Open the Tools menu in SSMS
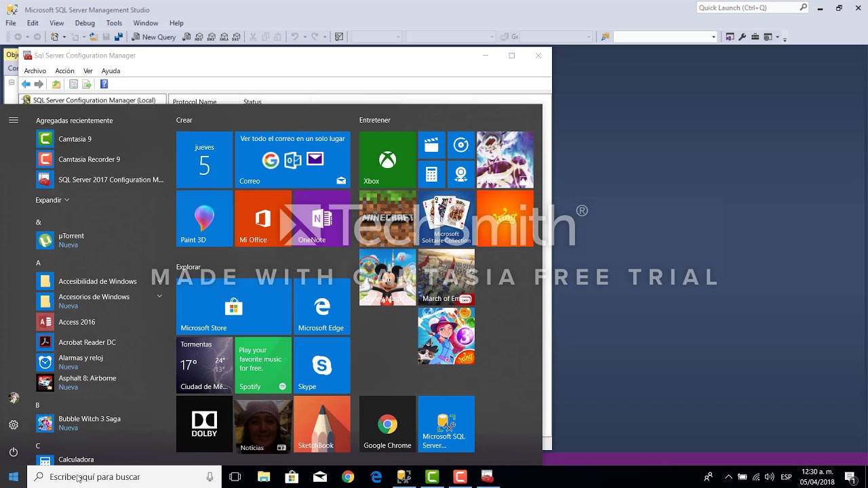 coord(114,23)
